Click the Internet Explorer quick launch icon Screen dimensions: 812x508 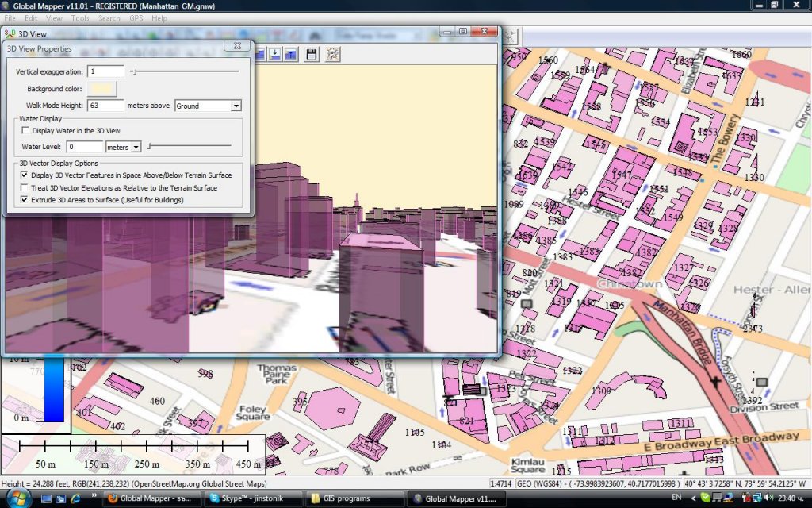(75, 498)
